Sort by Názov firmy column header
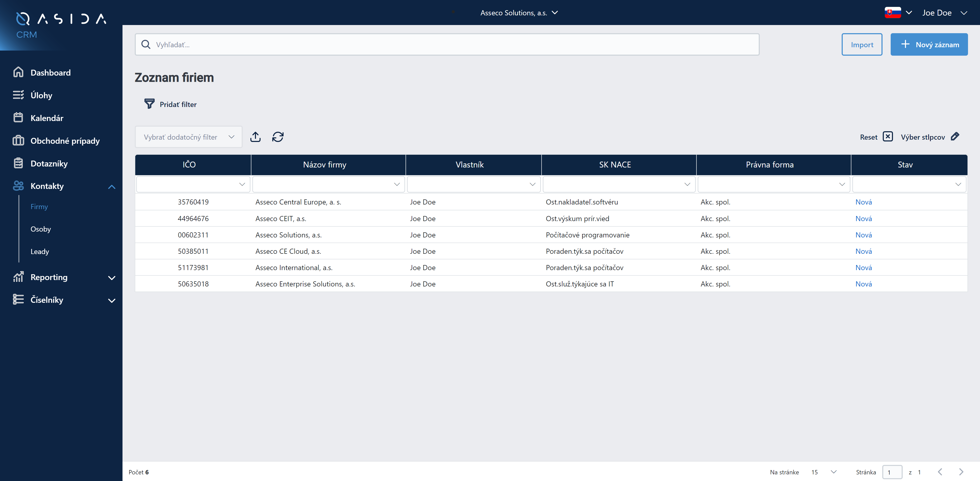Image resolution: width=980 pixels, height=481 pixels. 328,164
